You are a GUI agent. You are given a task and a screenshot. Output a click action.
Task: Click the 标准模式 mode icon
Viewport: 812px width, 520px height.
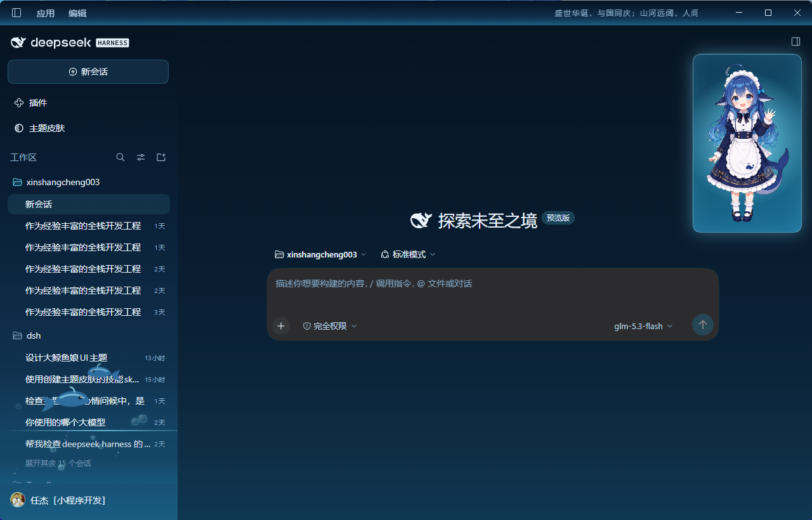384,254
